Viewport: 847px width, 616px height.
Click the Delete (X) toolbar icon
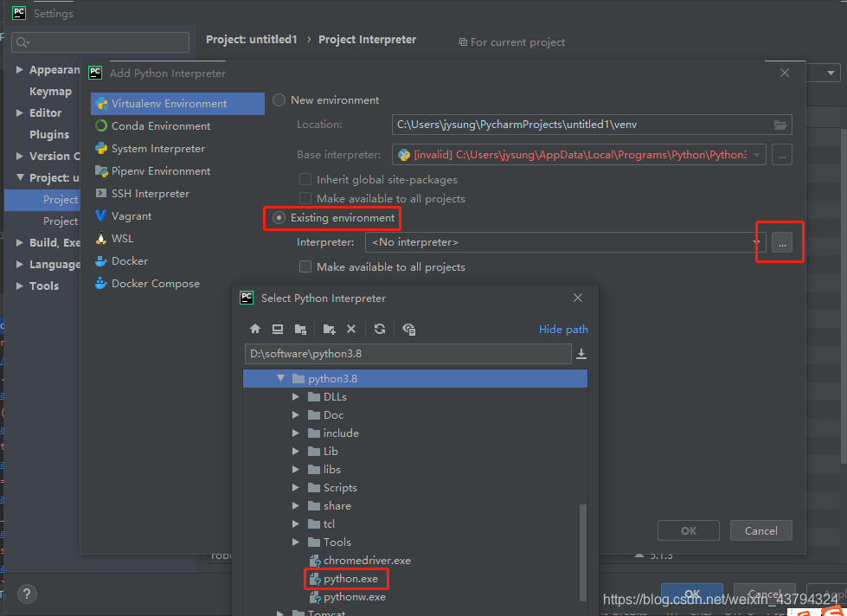pos(351,329)
